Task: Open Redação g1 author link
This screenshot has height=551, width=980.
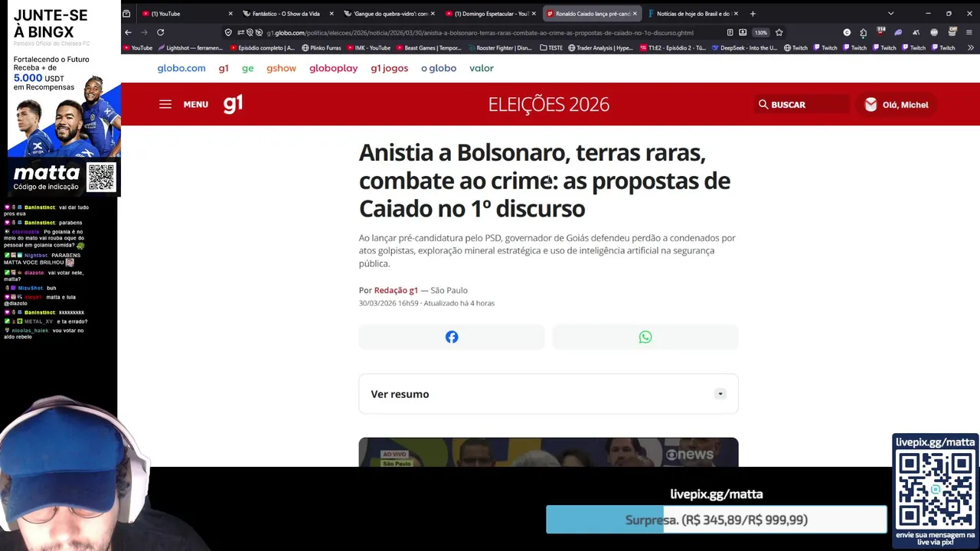Action: point(396,290)
